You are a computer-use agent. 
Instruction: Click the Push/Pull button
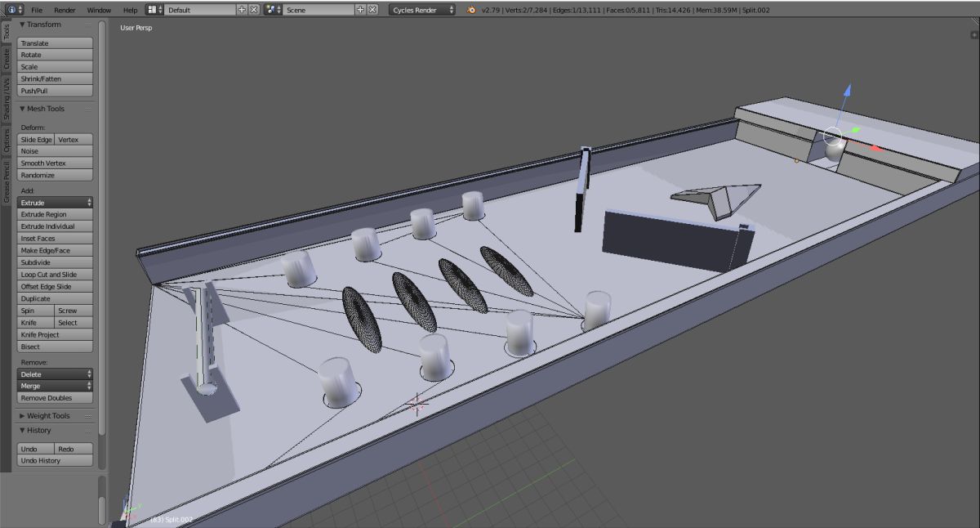point(56,91)
